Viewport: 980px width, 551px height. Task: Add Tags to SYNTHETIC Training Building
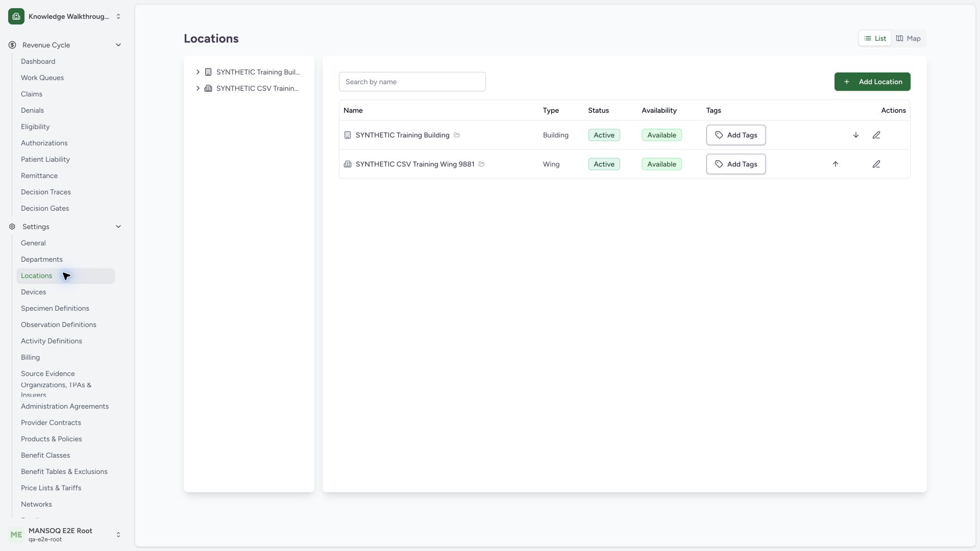click(x=736, y=135)
